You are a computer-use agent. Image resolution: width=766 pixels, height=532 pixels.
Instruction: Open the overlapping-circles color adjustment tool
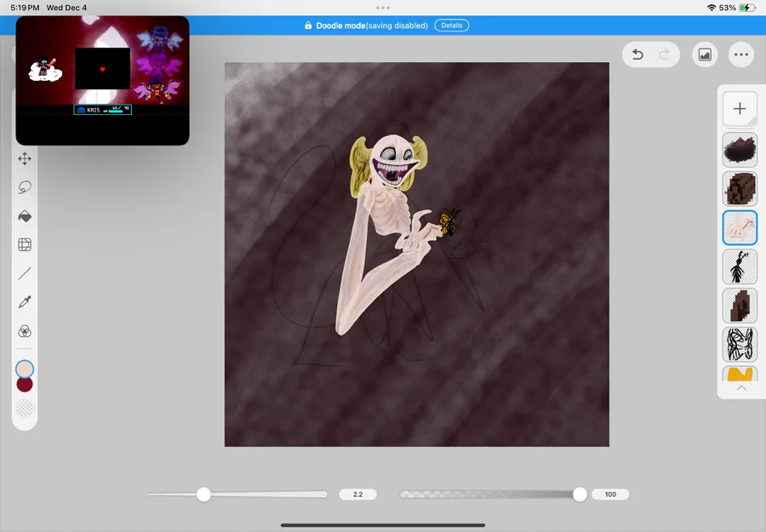25,332
